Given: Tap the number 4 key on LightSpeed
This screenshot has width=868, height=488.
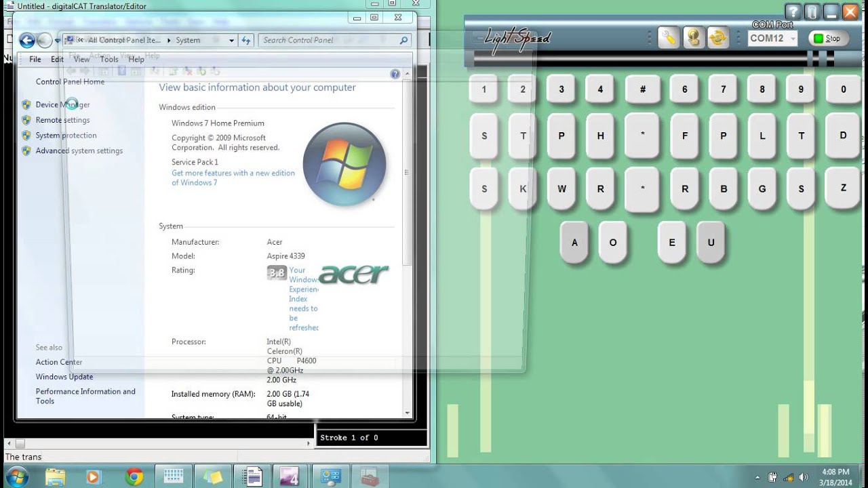Looking at the screenshot, I should [599, 89].
